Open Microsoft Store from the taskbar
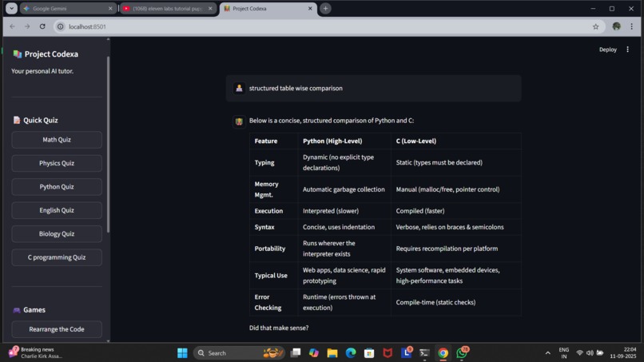Viewport: 644px width, 362px height. (x=369, y=353)
